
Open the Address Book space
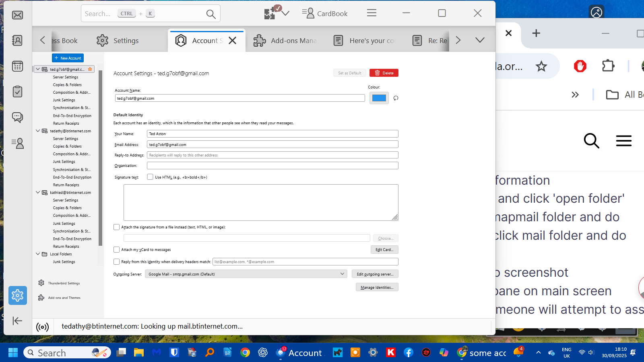pos(17,41)
